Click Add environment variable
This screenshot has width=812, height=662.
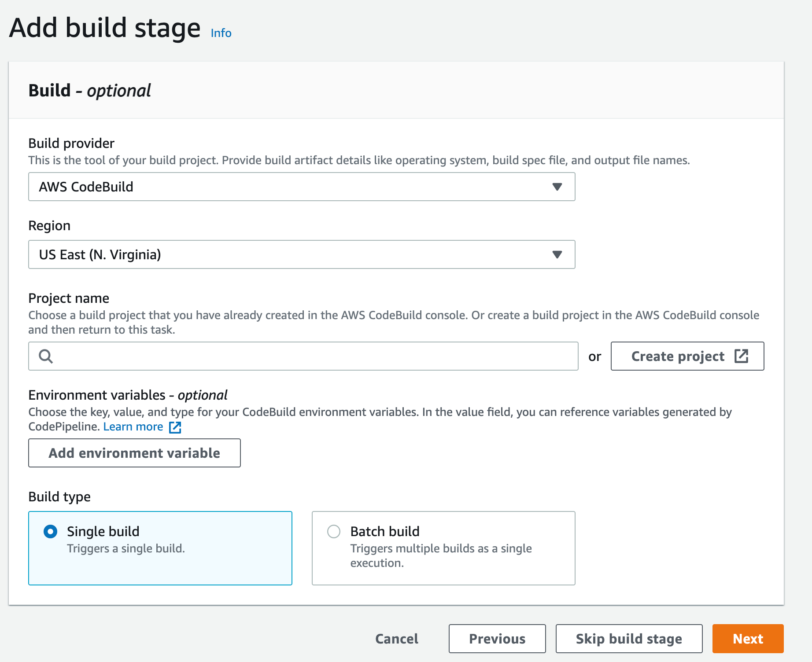coord(134,453)
